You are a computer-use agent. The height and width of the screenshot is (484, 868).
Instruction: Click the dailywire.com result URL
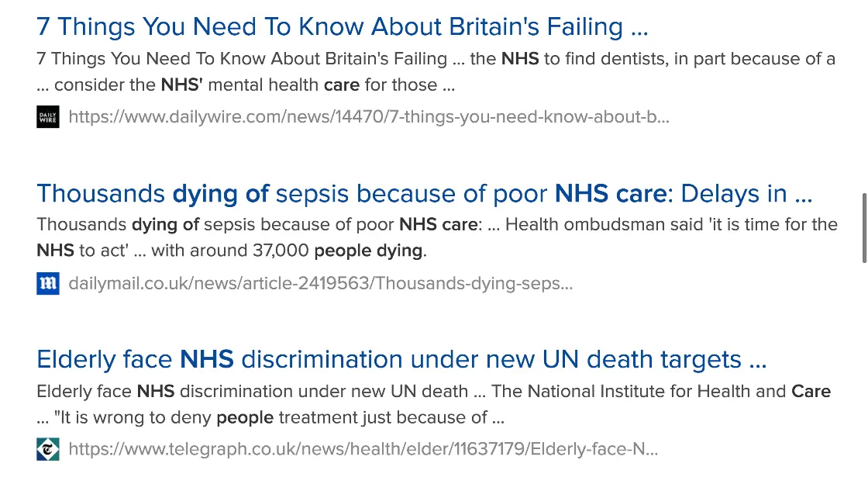tap(369, 118)
